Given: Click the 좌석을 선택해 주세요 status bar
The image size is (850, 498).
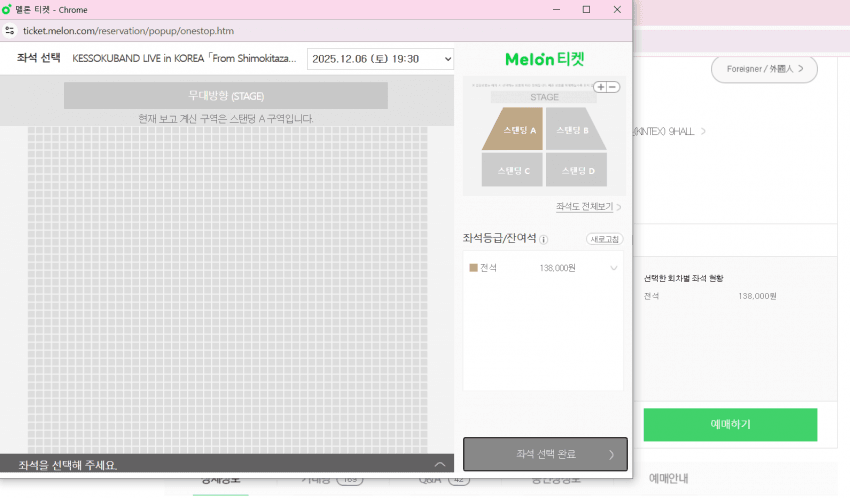Looking at the screenshot, I should 227,464.
